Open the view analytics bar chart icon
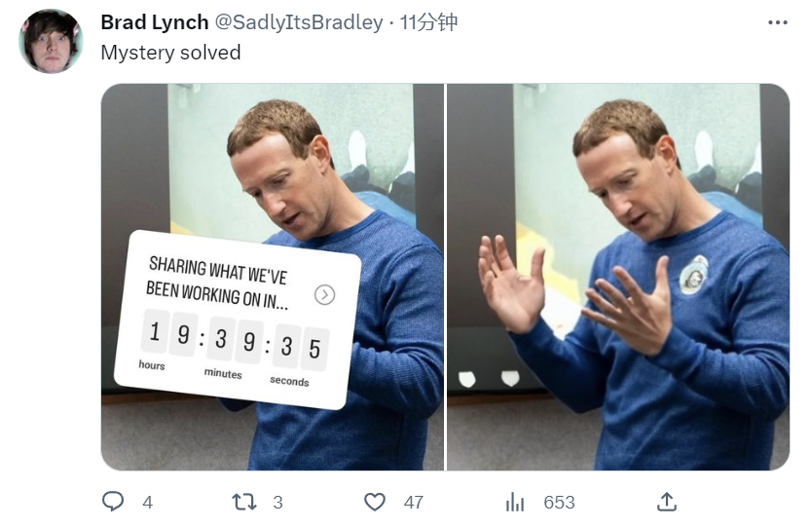This screenshot has width=812, height=528. (x=515, y=502)
